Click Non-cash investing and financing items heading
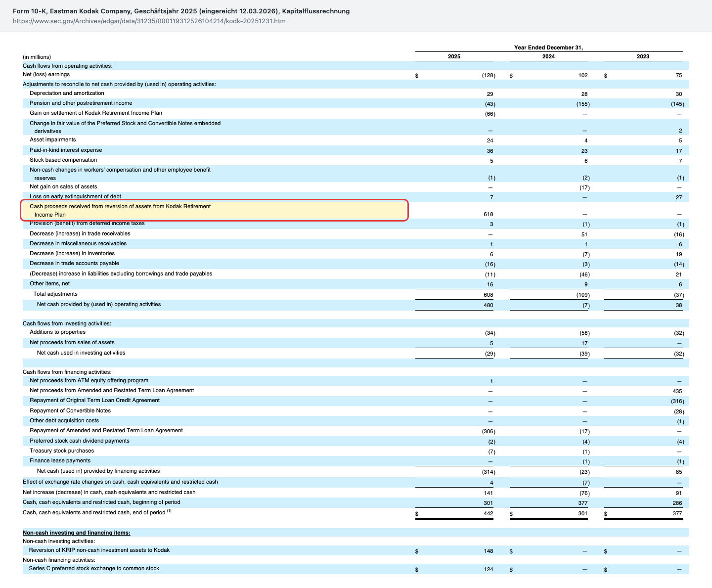This screenshot has height=588, width=712. click(77, 533)
